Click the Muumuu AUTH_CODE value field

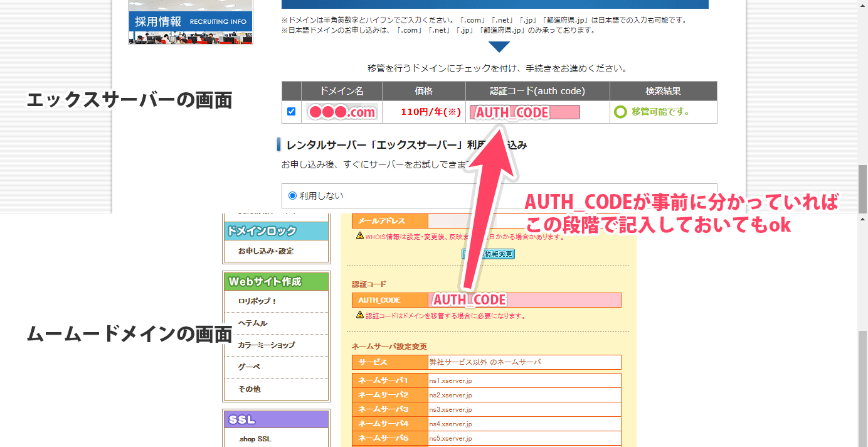524,300
